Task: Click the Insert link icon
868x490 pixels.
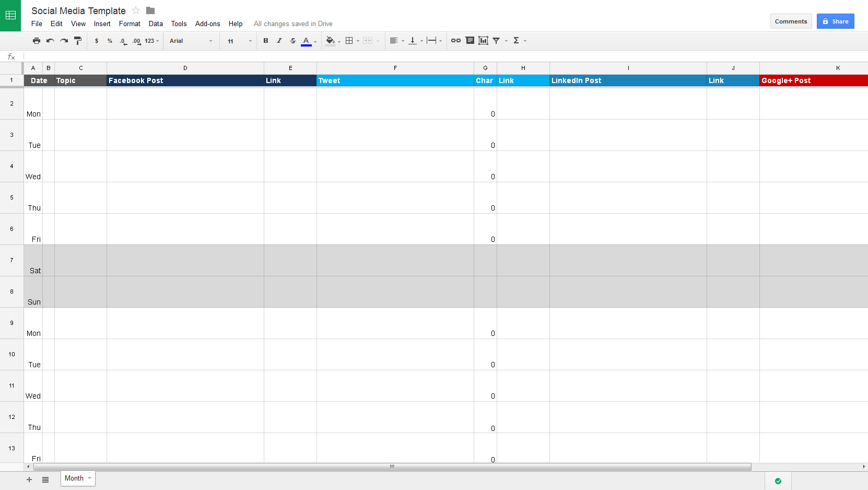Action: pyautogui.click(x=456, y=41)
